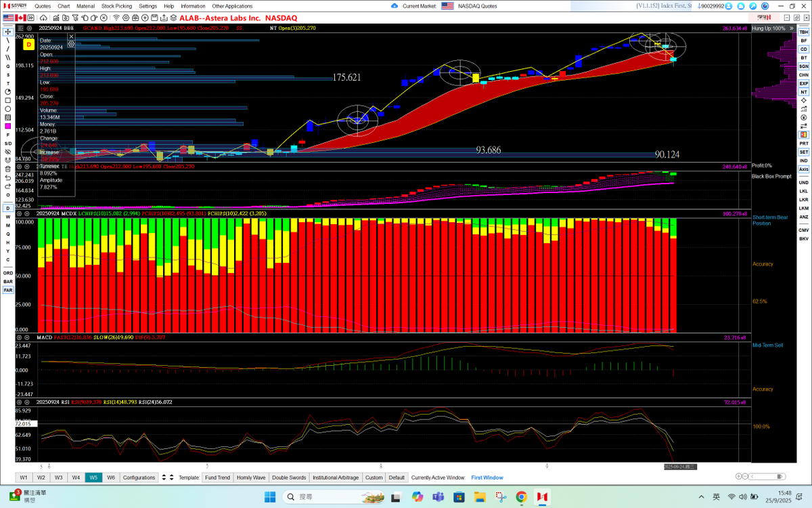The image size is (812, 508).
Task: Click the SET side button
Action: pos(803,152)
